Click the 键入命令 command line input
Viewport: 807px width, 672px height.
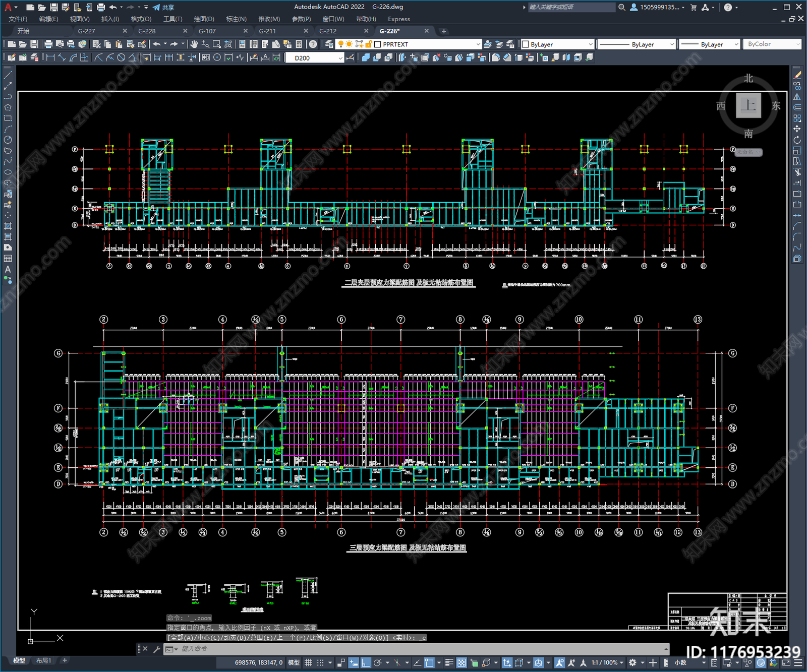point(416,649)
